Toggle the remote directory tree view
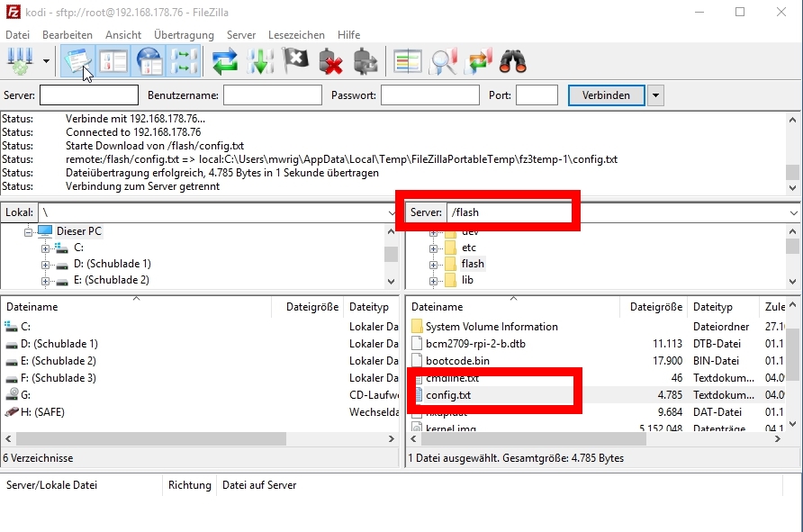The width and height of the screenshot is (803, 532). click(x=149, y=62)
